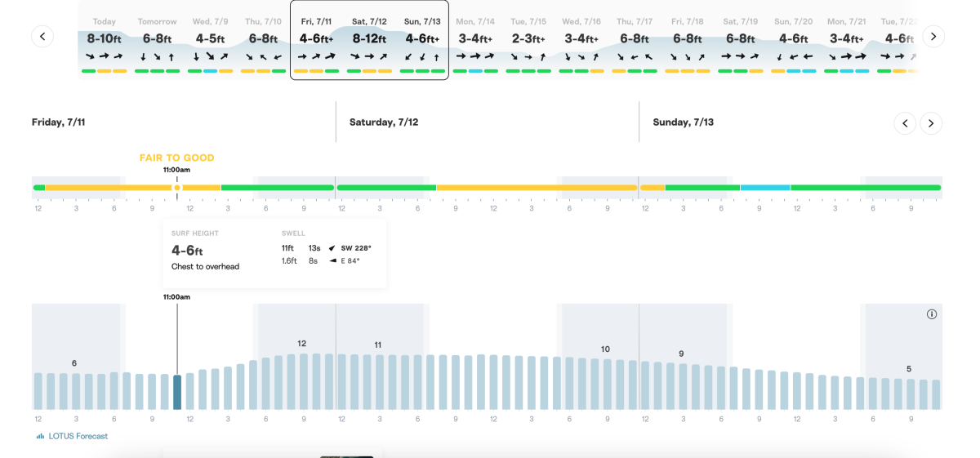Click the blue segment on Sunday's rating bar
This screenshot has height=458, width=980.
tap(765, 188)
